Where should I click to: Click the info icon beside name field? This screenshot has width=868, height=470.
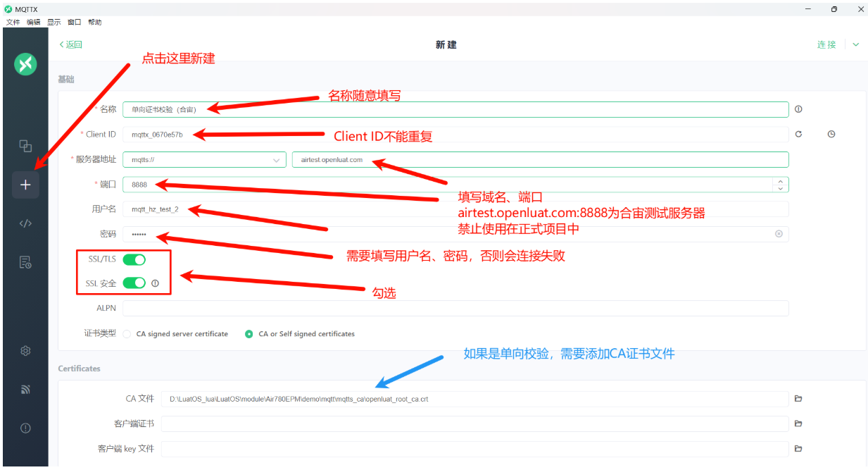pos(798,109)
